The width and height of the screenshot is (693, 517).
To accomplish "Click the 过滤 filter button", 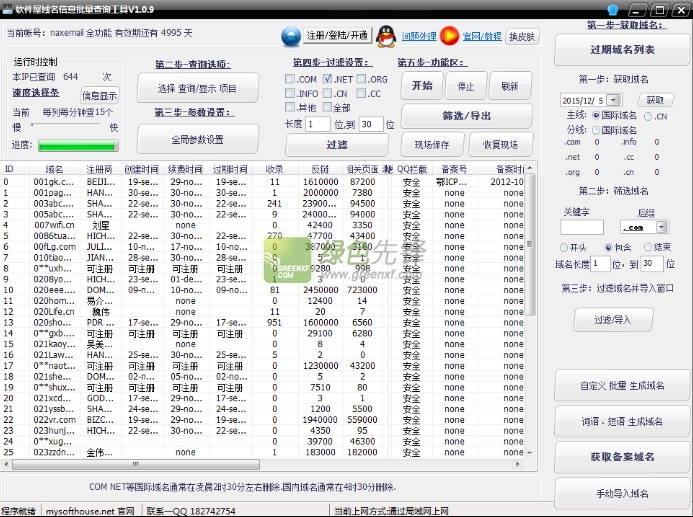I will (337, 144).
